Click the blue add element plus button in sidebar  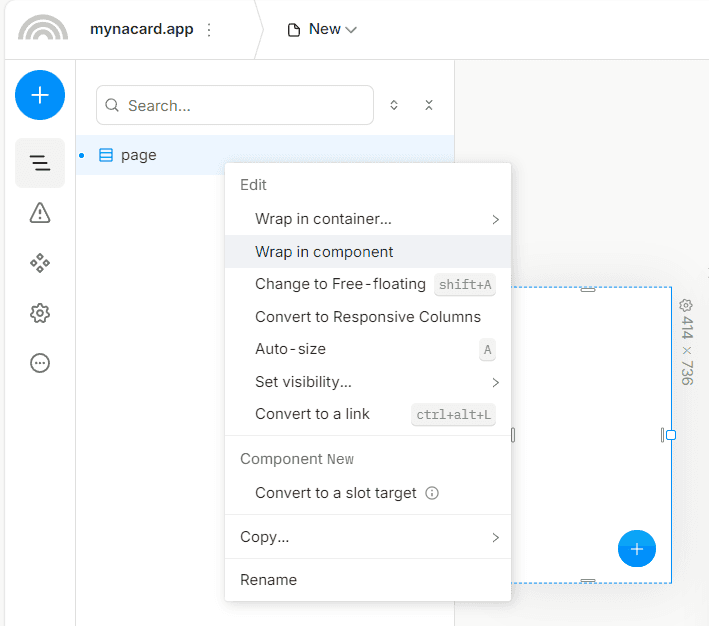[40, 95]
